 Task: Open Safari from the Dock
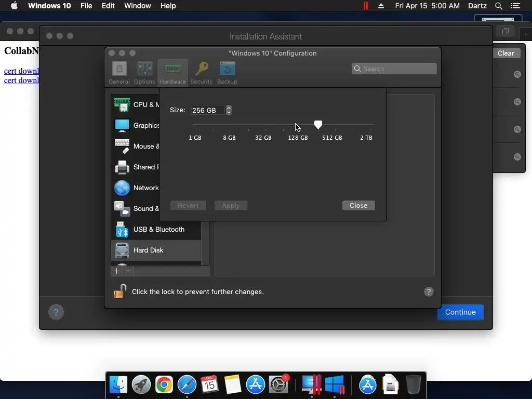(x=187, y=385)
